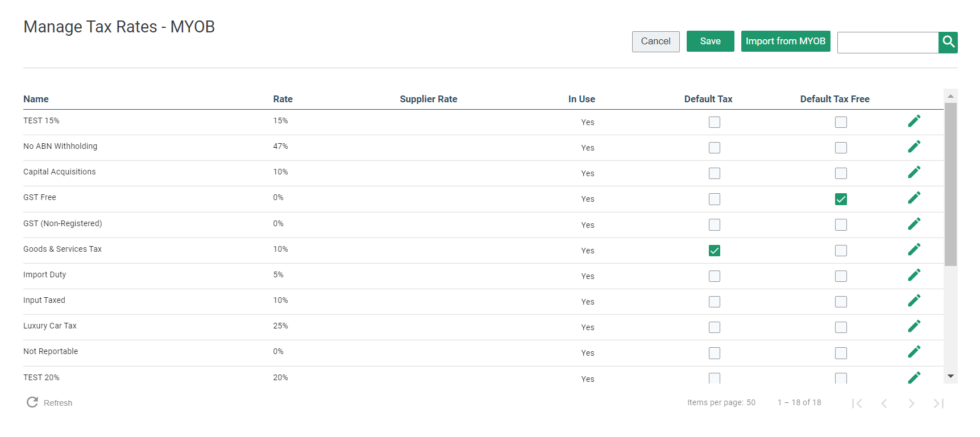Edit the Capital Acquisitions row
Screen dimensions: 980x437
[914, 172]
